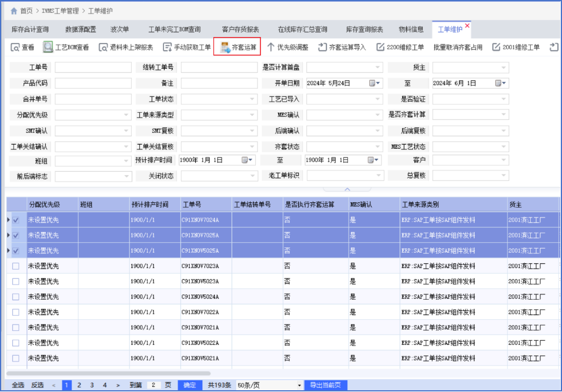Click 优先级调整 up-arrow icon
The image size is (562, 392).
click(x=271, y=48)
